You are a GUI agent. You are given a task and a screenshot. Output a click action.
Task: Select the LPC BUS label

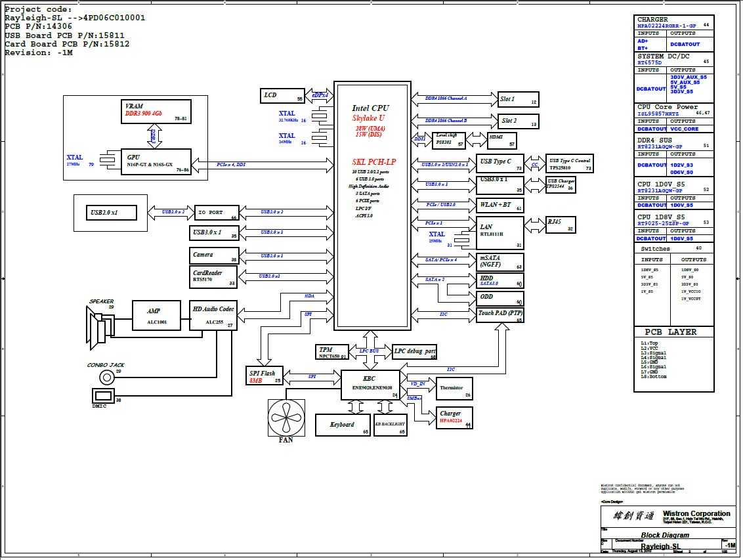pos(369,351)
